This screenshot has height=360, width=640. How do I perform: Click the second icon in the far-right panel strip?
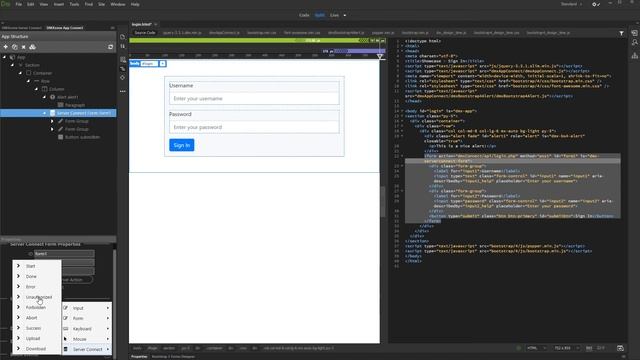tap(634, 42)
